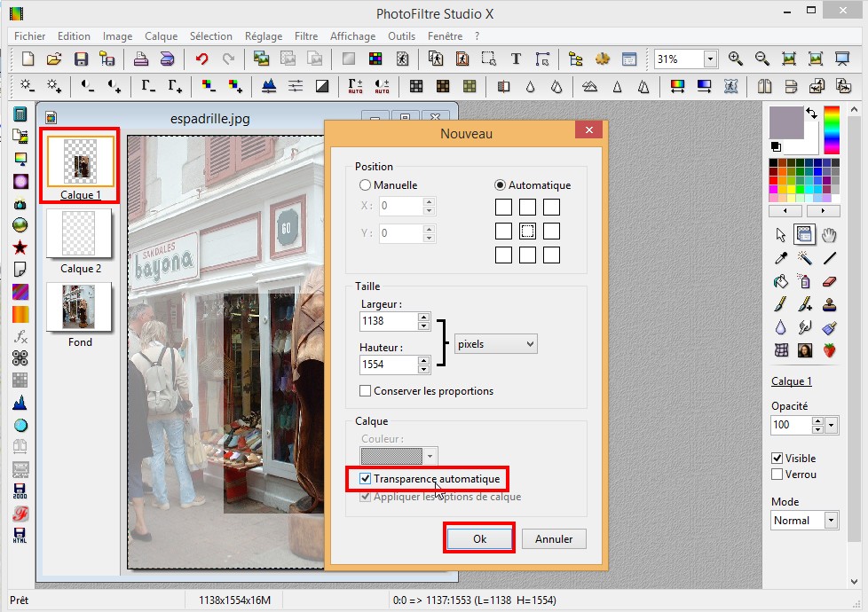The height and width of the screenshot is (612, 868).
Task: Select the Text tool T icon
Action: click(x=516, y=59)
